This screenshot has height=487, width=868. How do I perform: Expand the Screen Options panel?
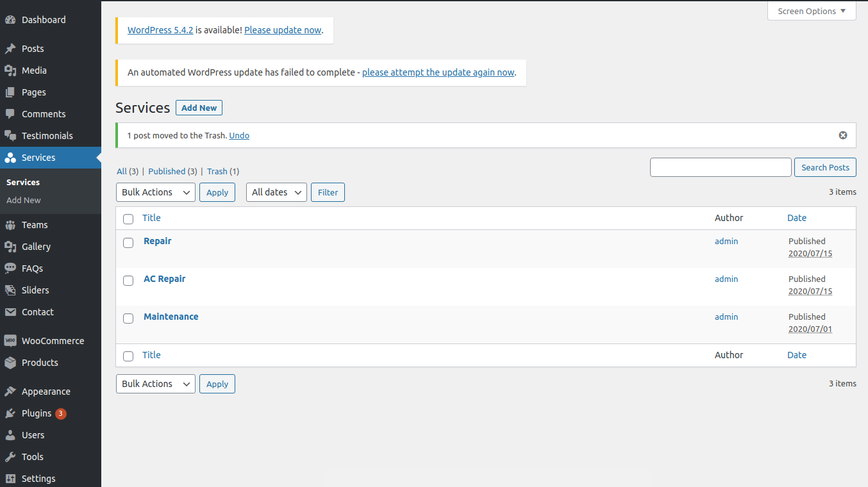click(812, 11)
